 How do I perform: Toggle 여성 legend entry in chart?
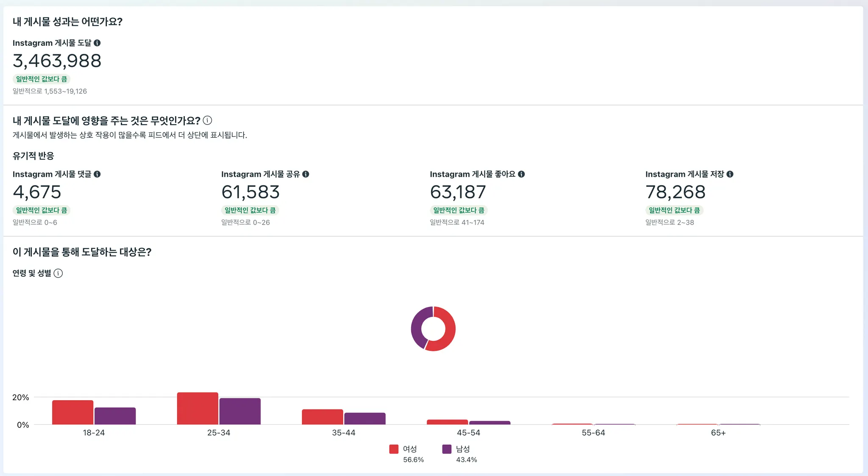[409, 449]
